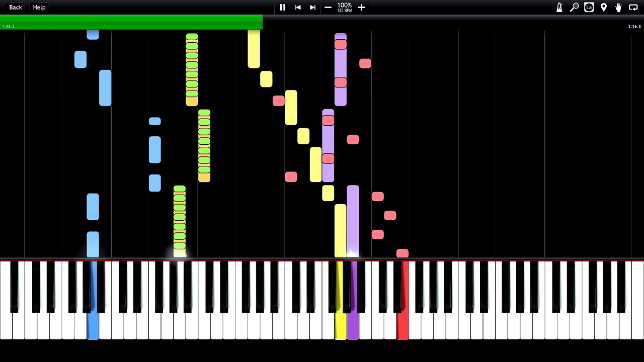644x362 pixels.
Task: Toggle the metronome icon
Action: [x=559, y=7]
